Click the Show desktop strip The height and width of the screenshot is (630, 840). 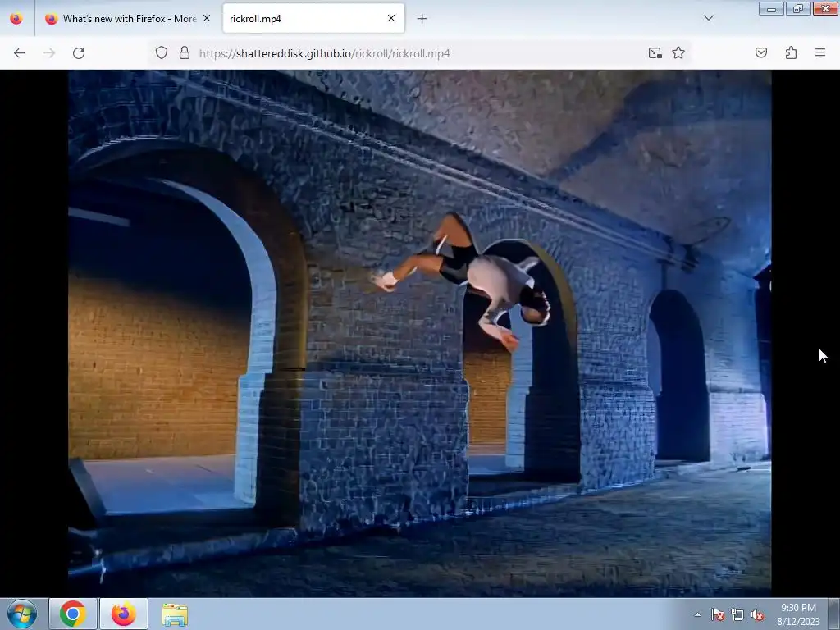[834, 614]
